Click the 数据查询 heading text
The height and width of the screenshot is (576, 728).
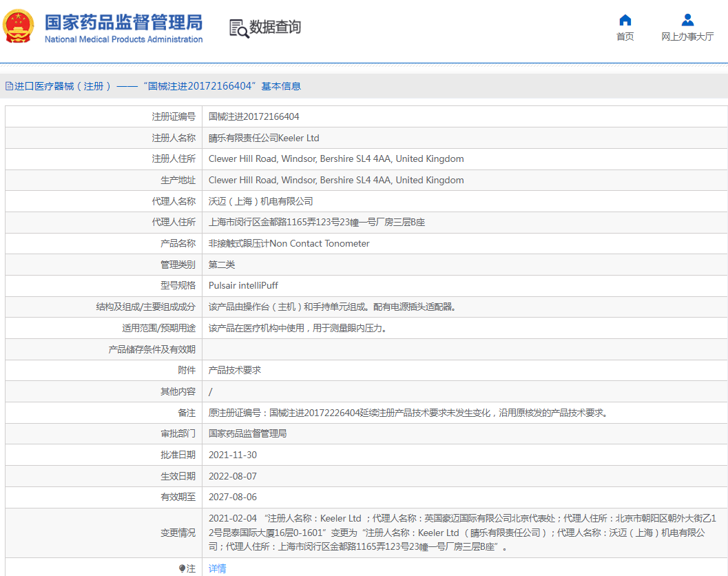click(275, 28)
